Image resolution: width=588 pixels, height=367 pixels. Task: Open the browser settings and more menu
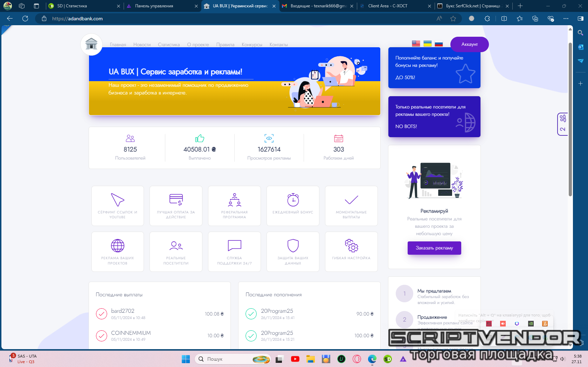[566, 19]
